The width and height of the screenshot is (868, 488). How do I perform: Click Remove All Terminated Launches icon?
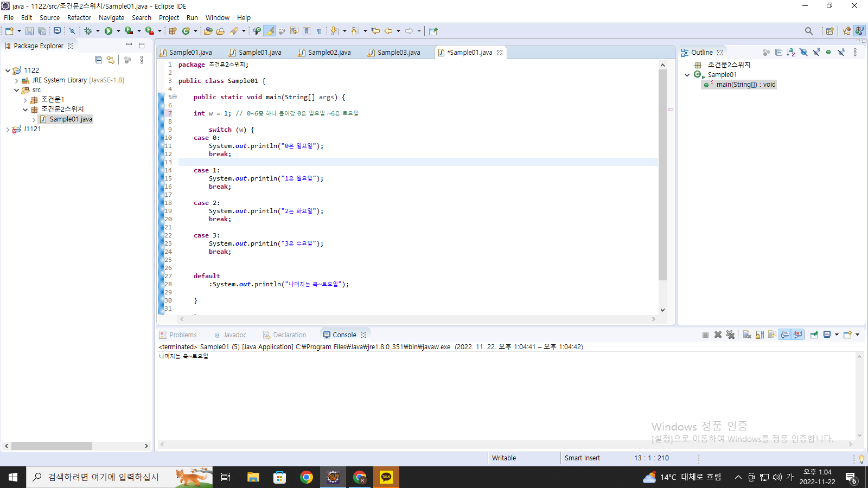(x=731, y=335)
